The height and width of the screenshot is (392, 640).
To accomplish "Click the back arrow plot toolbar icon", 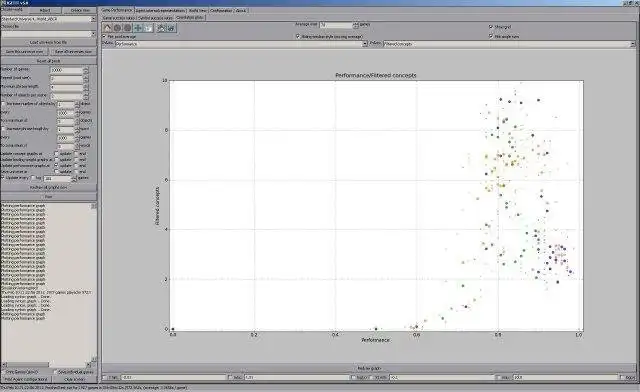I will click(117, 28).
